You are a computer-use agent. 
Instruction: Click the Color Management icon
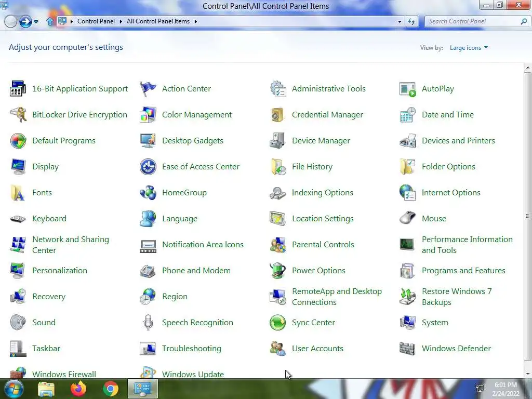pyautogui.click(x=148, y=115)
